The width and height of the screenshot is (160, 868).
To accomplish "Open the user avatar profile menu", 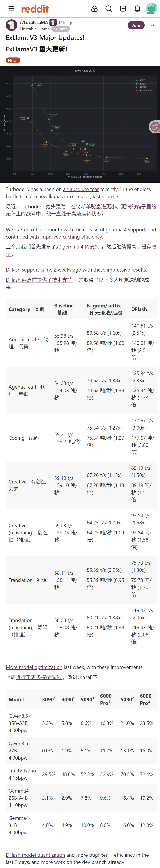I will 151,9.
